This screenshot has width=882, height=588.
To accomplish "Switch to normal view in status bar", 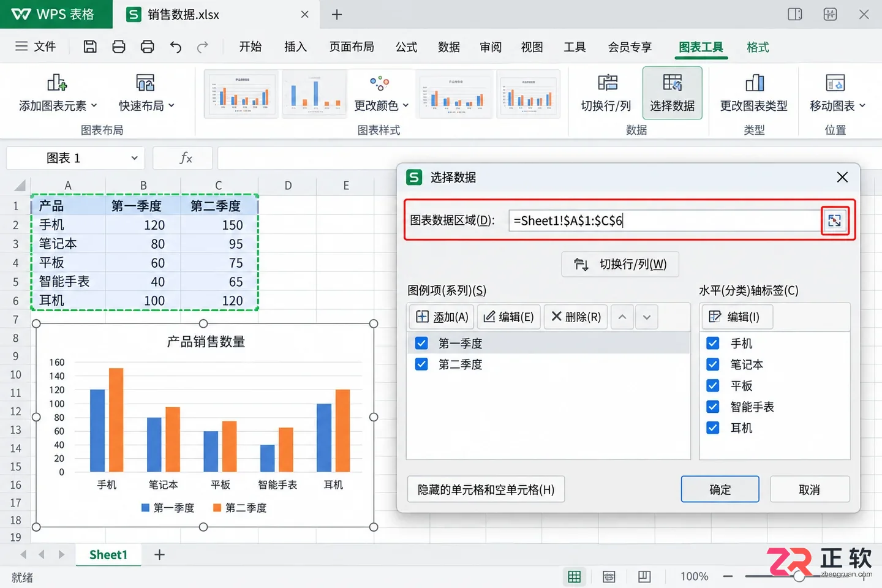I will [574, 576].
